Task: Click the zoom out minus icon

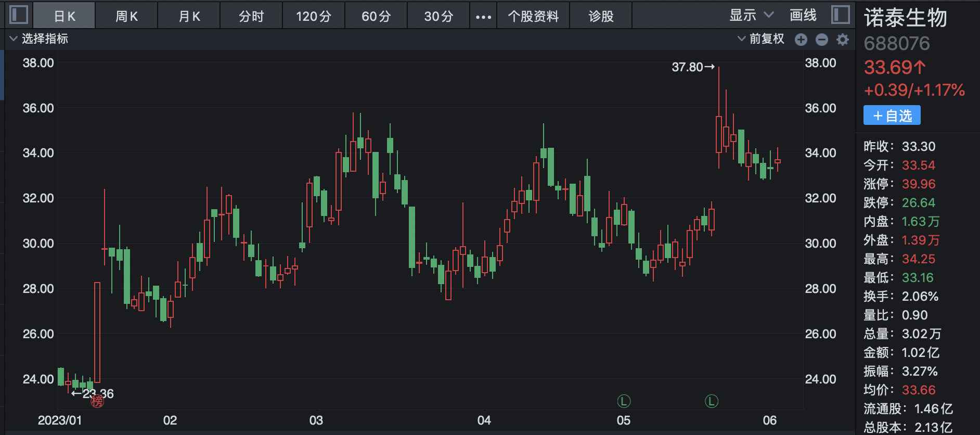Action: point(822,40)
